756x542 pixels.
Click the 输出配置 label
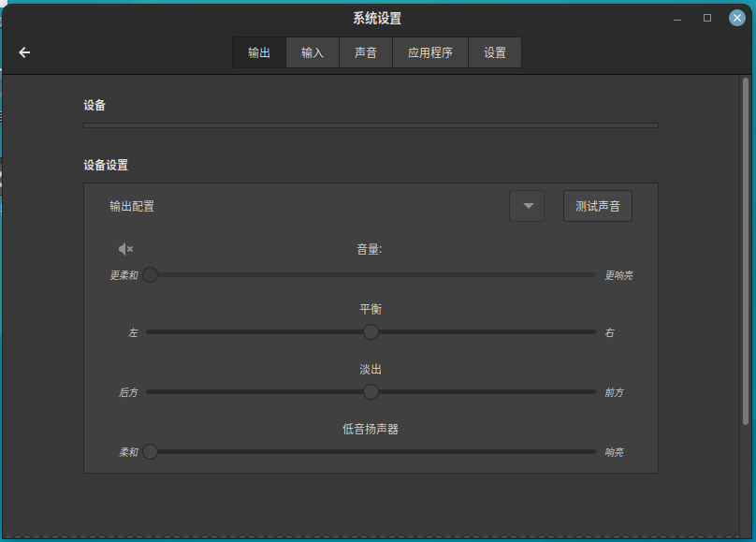132,206
